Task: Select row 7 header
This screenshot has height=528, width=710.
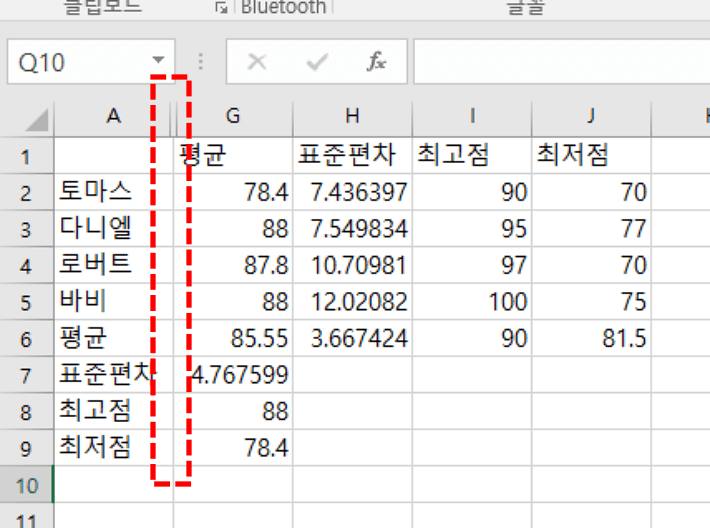Action: 26,375
